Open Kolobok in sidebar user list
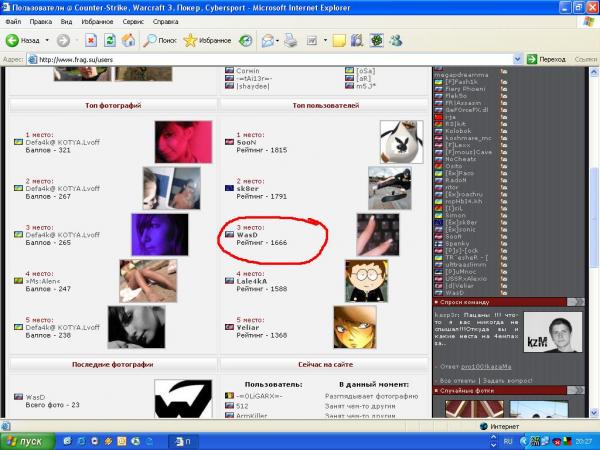Viewport: 600px width, 450px height. coord(458,131)
